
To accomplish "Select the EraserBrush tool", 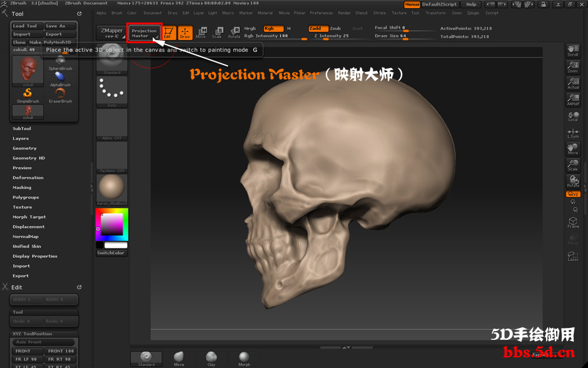I will click(x=61, y=96).
